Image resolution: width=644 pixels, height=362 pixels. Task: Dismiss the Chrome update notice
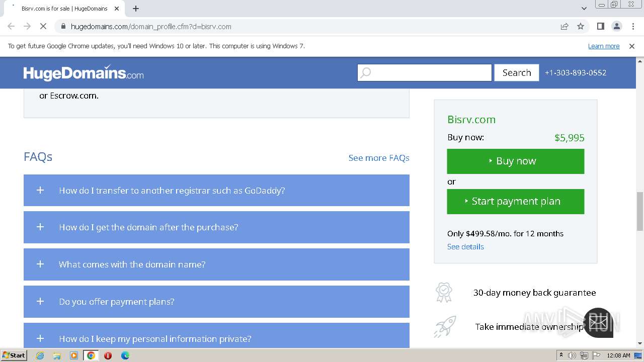point(632,46)
